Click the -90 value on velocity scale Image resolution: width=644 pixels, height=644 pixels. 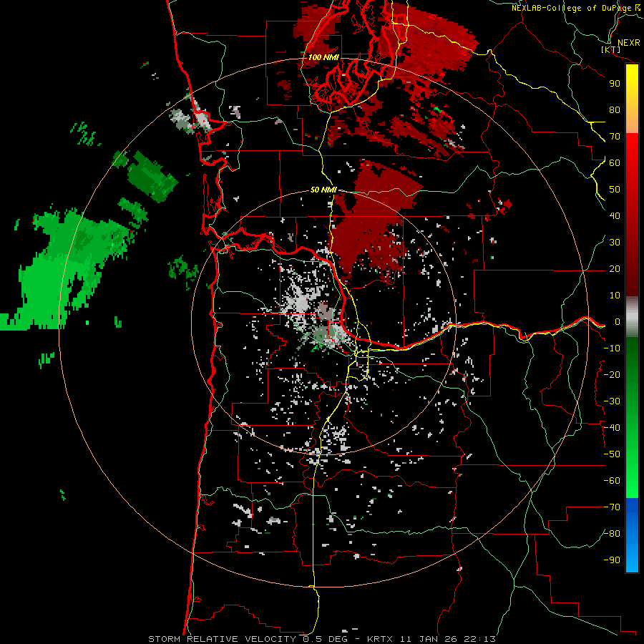pyautogui.click(x=612, y=560)
